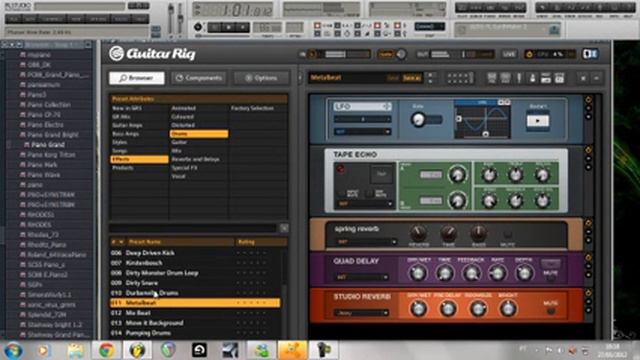Select the 009 Dirty Snare preset
Screen dimensions: 640x360
coord(195,283)
